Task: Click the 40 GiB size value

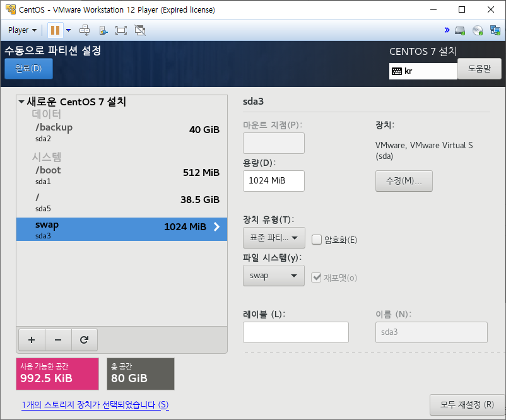Action: coord(204,130)
